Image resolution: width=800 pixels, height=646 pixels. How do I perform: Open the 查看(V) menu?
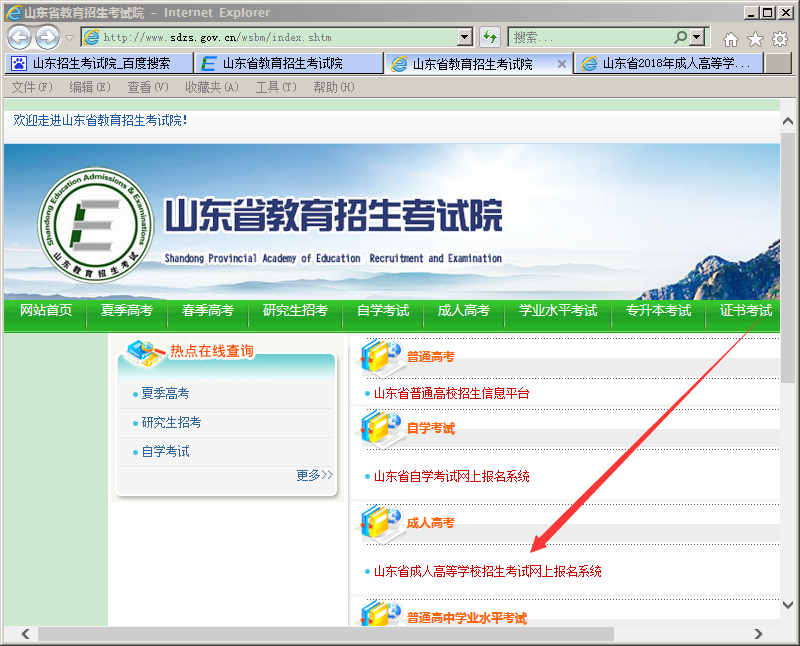pyautogui.click(x=147, y=87)
